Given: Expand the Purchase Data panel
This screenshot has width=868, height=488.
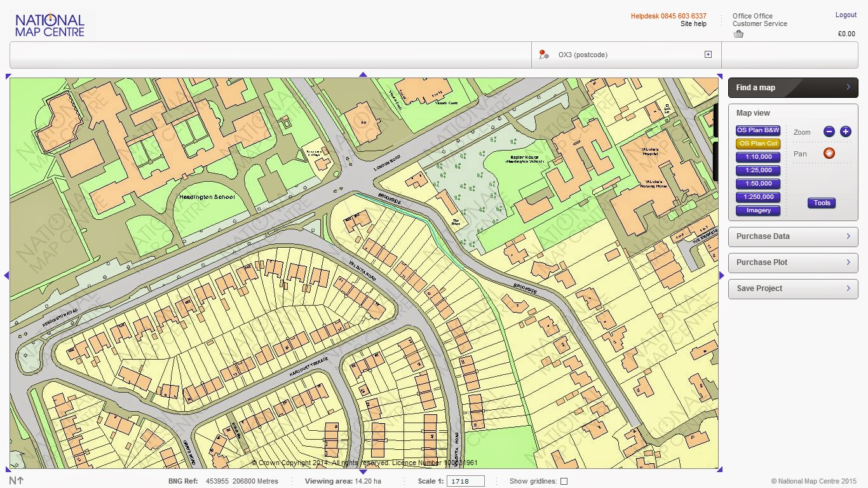Looking at the screenshot, I should click(792, 236).
